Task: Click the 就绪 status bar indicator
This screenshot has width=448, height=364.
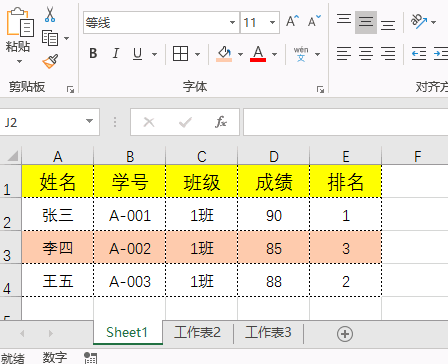Action: coord(13,358)
